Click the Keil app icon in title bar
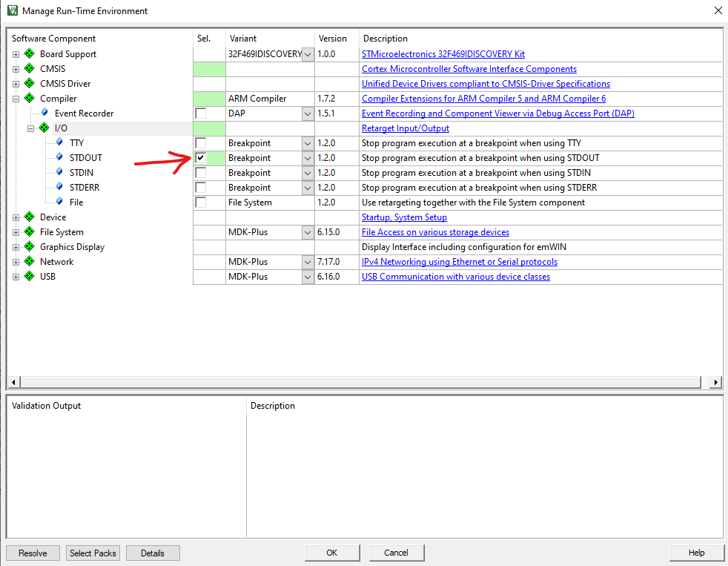Image resolution: width=728 pixels, height=566 pixels. point(13,10)
